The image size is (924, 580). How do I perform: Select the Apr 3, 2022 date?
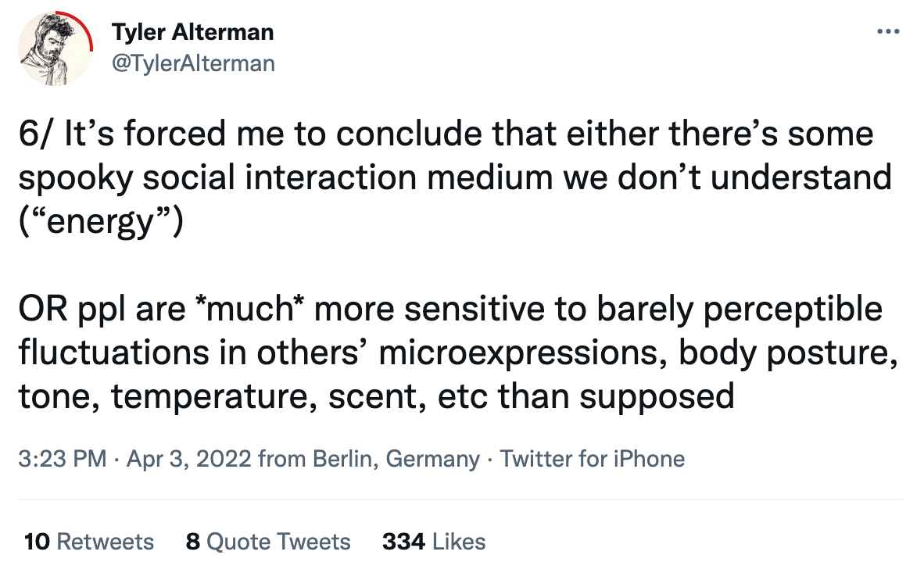(x=188, y=459)
